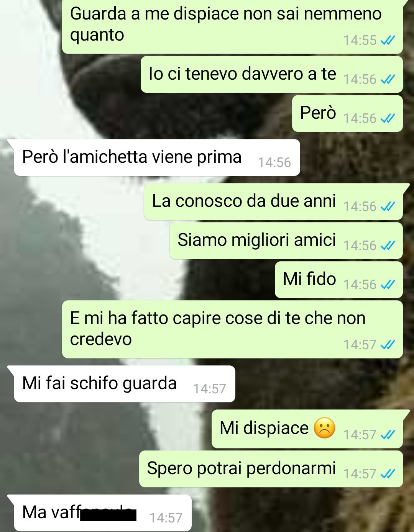Tap the 'Mi dispiace' sent bubble text
Screen dimensions: 414x532
[x=264, y=428]
